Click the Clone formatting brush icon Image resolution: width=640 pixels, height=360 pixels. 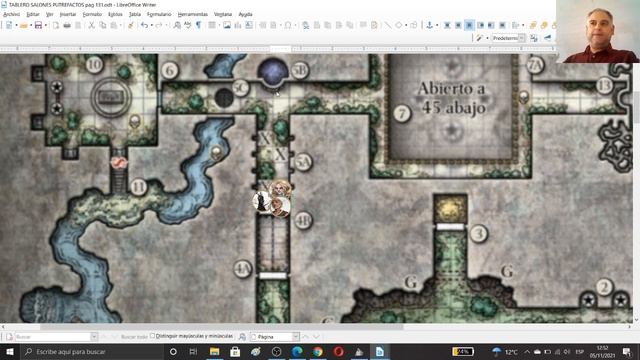[x=131, y=25]
